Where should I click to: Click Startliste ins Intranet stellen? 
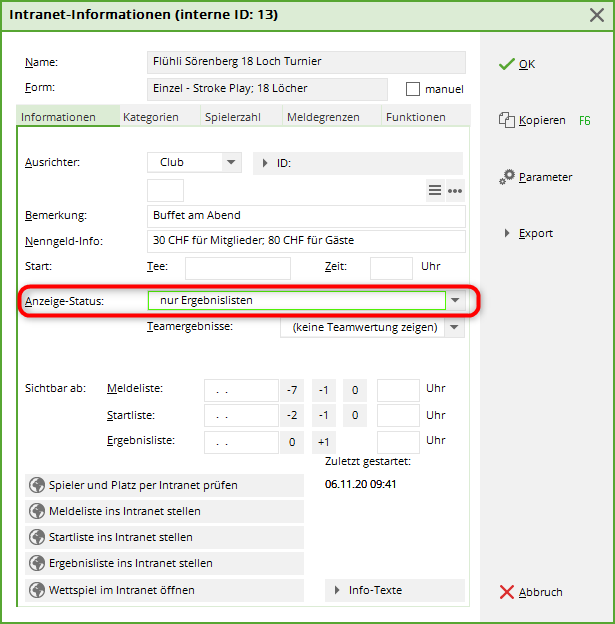coord(164,537)
